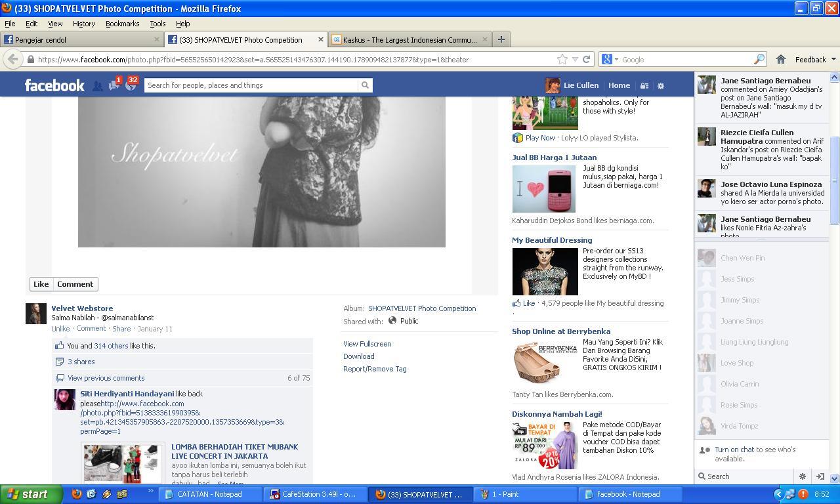Switch to Kaskus tab
The image size is (840, 504).
pos(410,39)
